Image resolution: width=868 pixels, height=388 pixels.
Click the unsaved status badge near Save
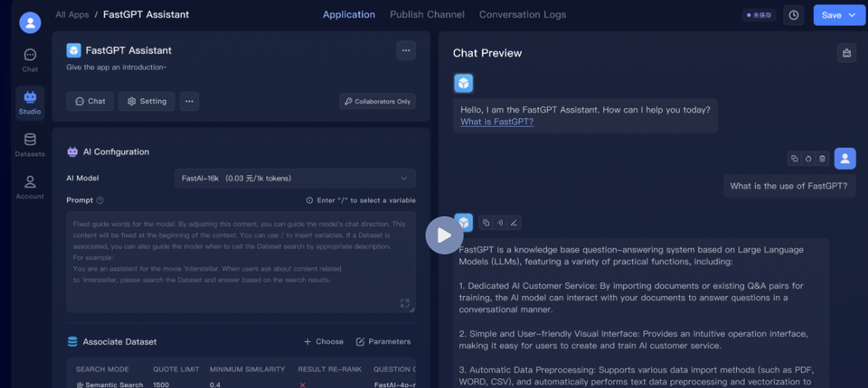(759, 16)
